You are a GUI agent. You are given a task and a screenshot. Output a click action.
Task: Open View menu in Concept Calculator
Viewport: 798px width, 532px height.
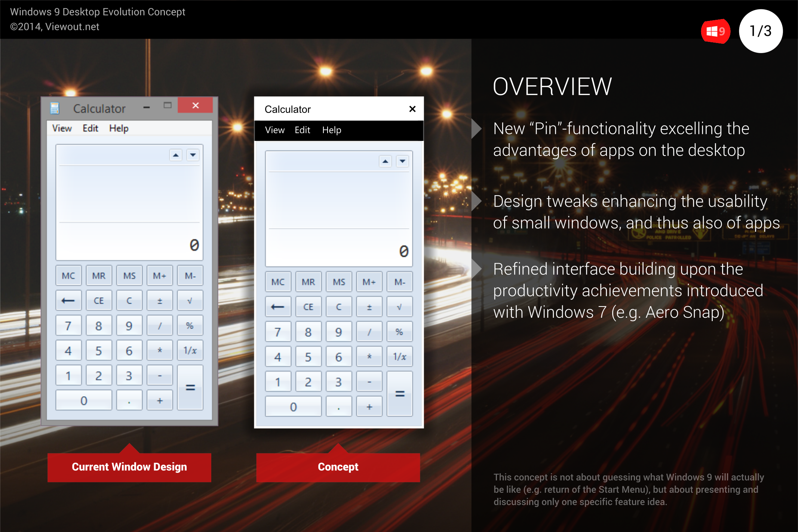[x=275, y=130]
